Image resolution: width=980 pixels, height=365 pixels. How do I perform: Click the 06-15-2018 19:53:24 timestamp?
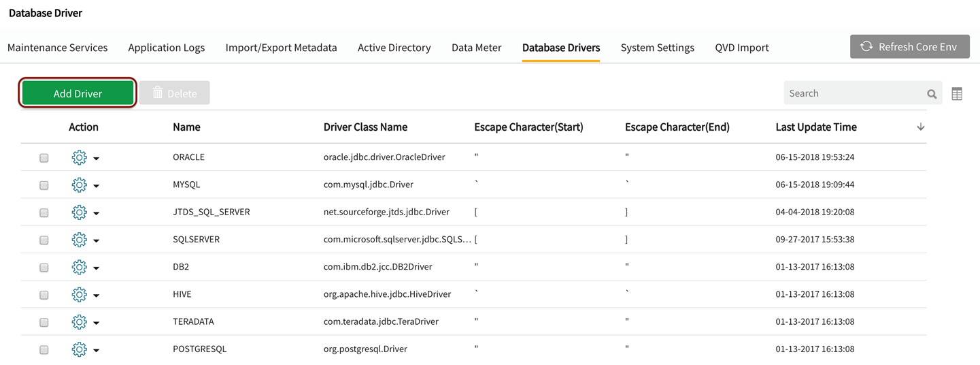(x=815, y=157)
